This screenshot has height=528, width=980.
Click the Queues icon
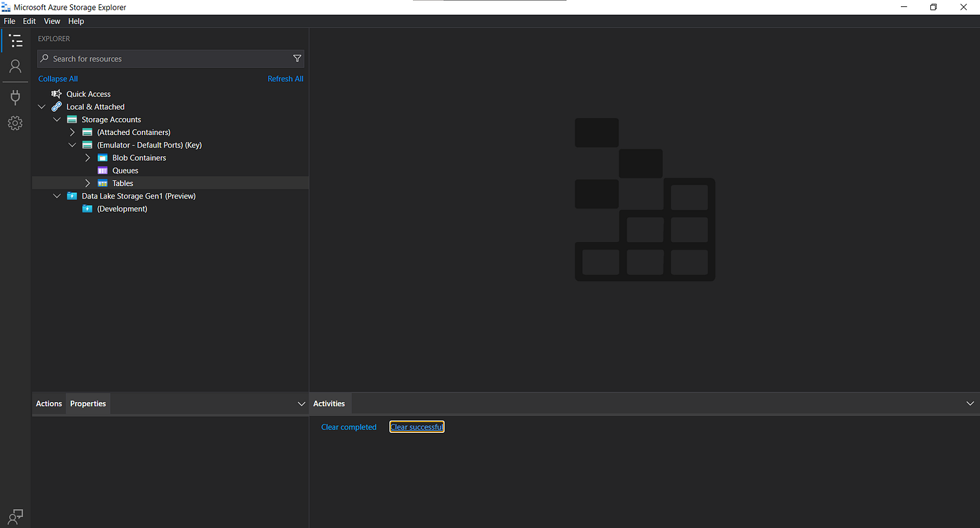point(103,171)
